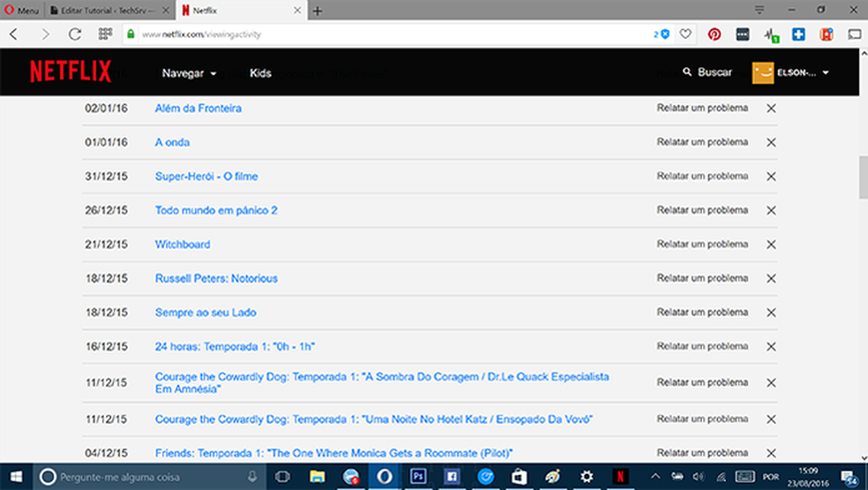Close the Netflix browser tab

[x=297, y=10]
